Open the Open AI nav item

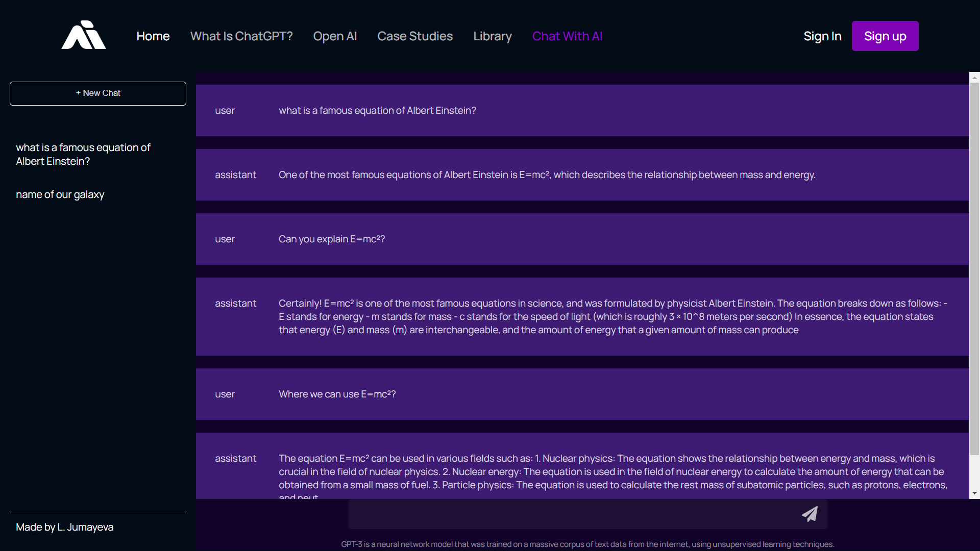point(335,36)
